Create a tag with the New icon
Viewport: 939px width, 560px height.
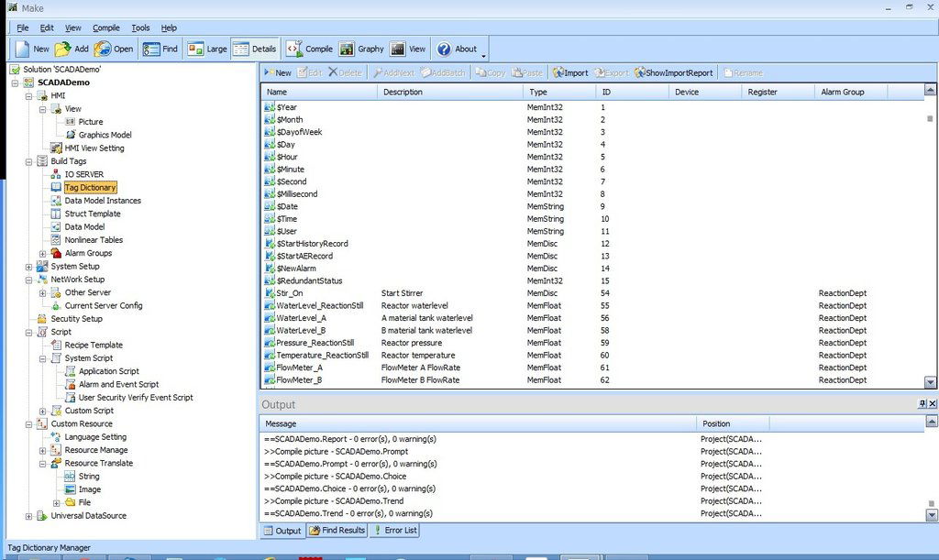pos(276,72)
